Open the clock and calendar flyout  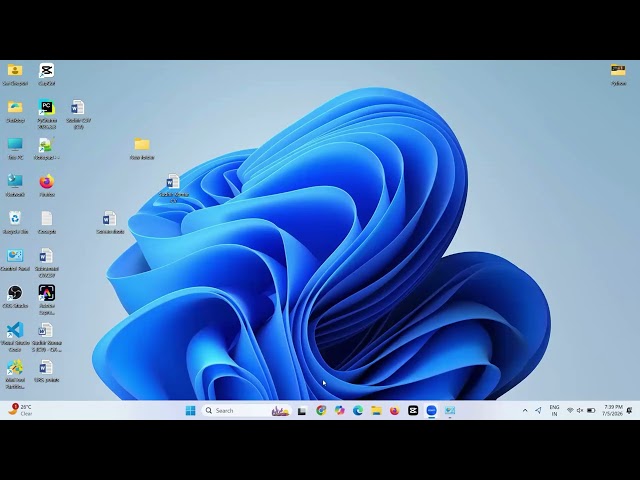pyautogui.click(x=612, y=411)
